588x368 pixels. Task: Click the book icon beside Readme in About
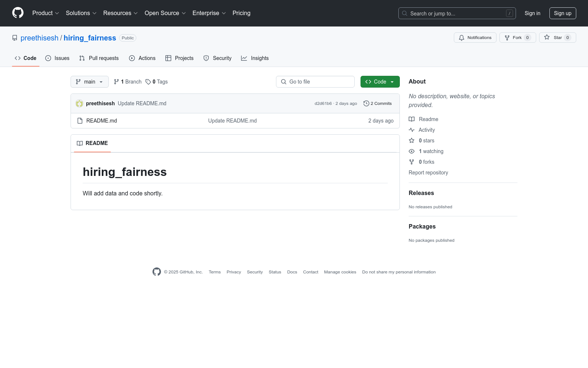(412, 119)
